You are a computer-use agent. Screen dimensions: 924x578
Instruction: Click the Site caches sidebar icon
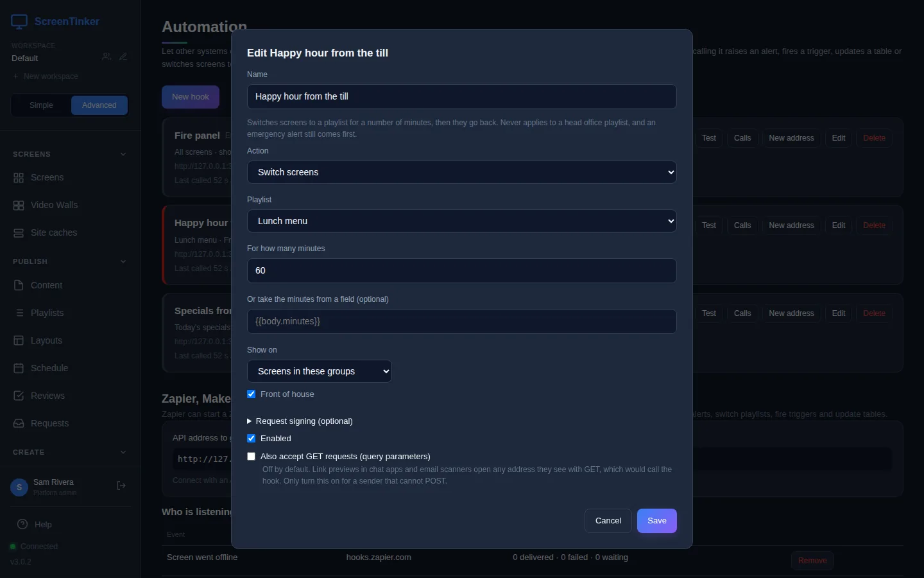[19, 233]
